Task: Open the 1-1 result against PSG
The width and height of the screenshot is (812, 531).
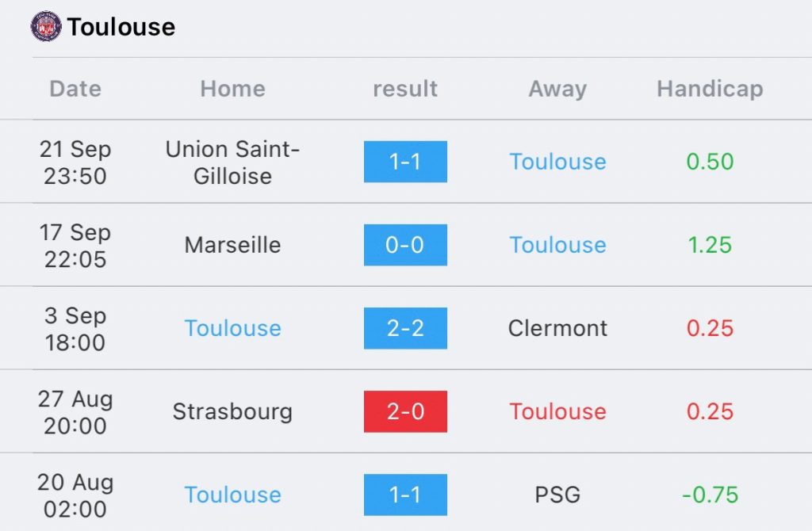Action: 405,495
